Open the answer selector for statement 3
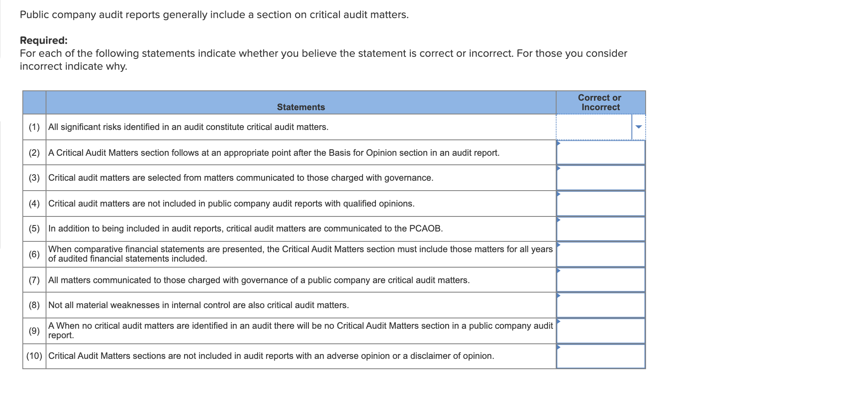The width and height of the screenshot is (868, 395). (601, 178)
